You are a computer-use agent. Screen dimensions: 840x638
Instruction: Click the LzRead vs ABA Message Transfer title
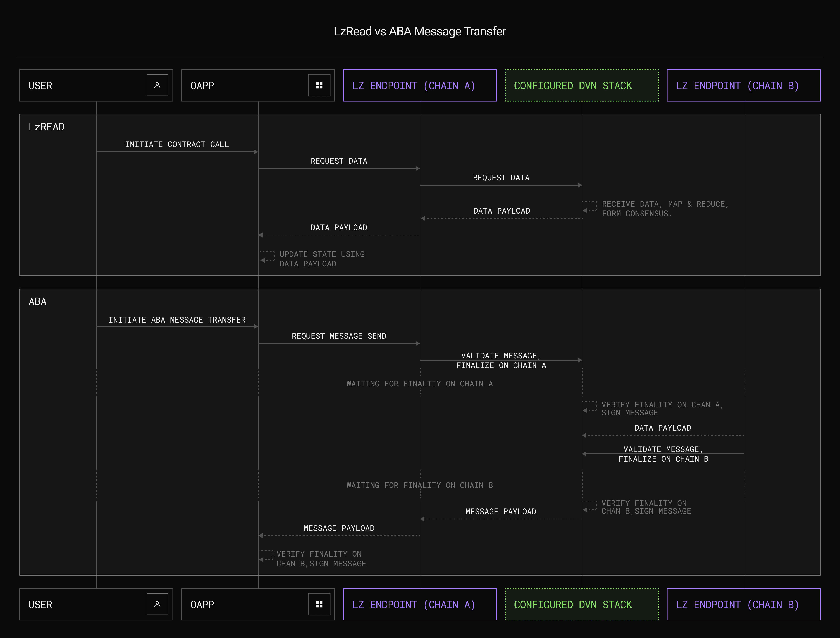(x=420, y=31)
